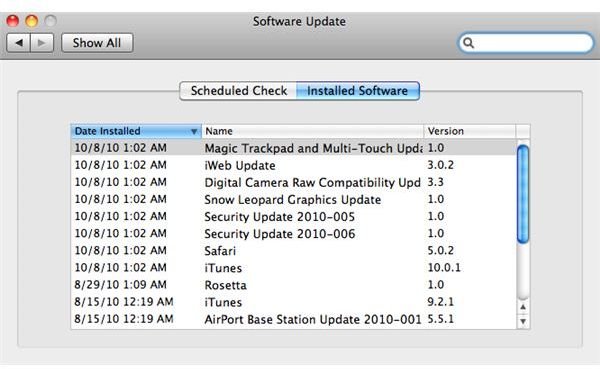Click version 3.3 cell
This screenshot has height=369, width=600.
(435, 182)
